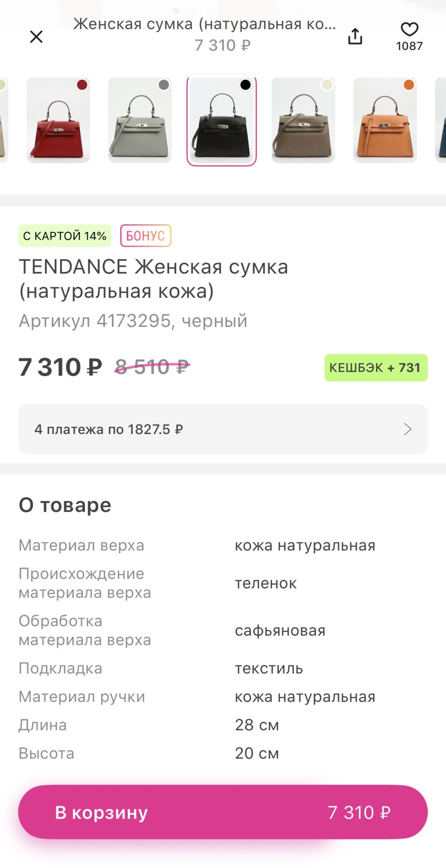
Task: Close the product page
Action: (36, 37)
